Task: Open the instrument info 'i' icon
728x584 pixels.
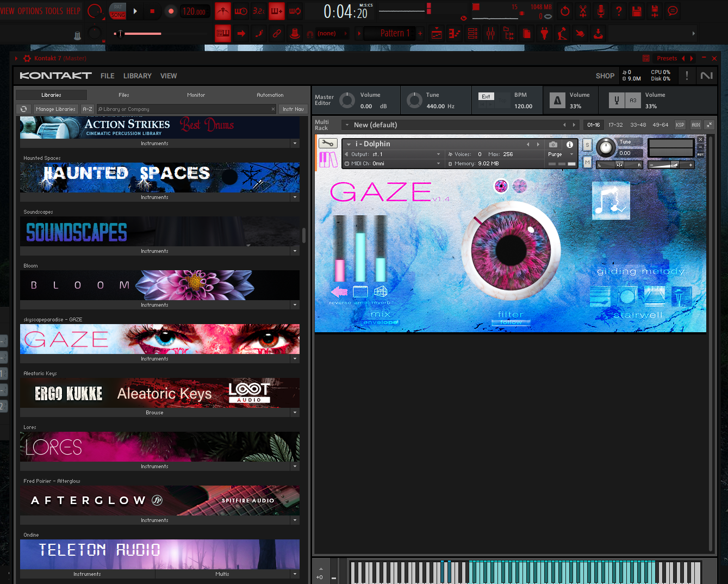Action: click(569, 144)
